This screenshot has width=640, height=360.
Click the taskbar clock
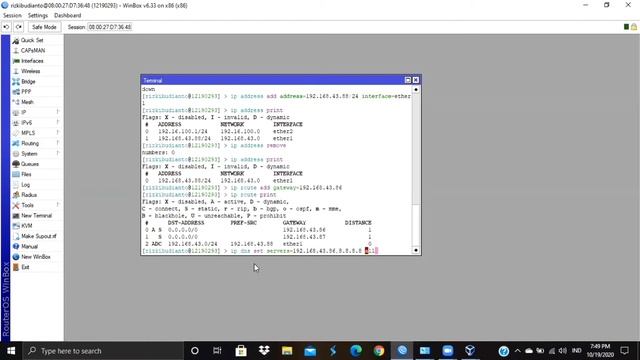click(x=600, y=351)
